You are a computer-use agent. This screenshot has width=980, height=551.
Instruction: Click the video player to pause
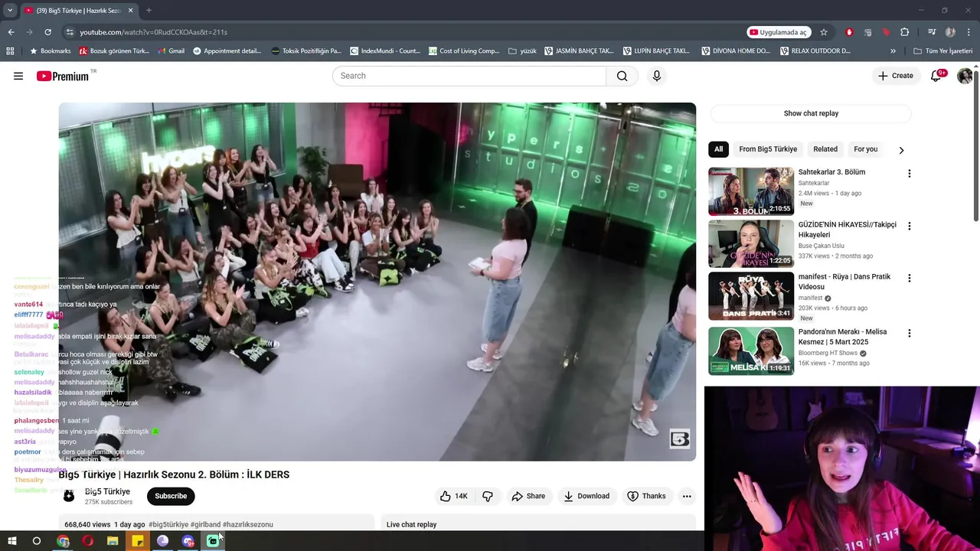click(377, 282)
